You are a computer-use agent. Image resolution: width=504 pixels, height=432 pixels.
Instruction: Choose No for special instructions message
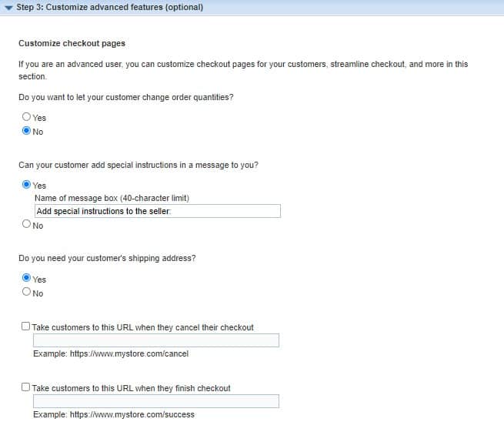pos(26,224)
